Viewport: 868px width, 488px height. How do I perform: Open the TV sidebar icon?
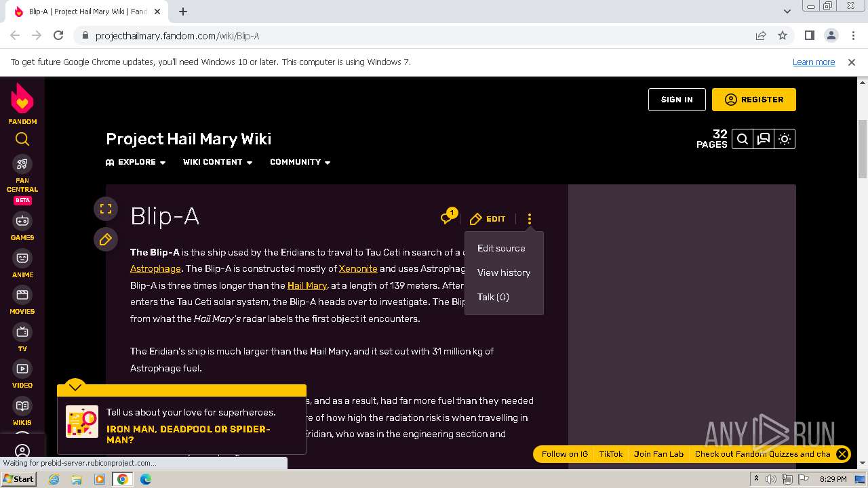22,332
